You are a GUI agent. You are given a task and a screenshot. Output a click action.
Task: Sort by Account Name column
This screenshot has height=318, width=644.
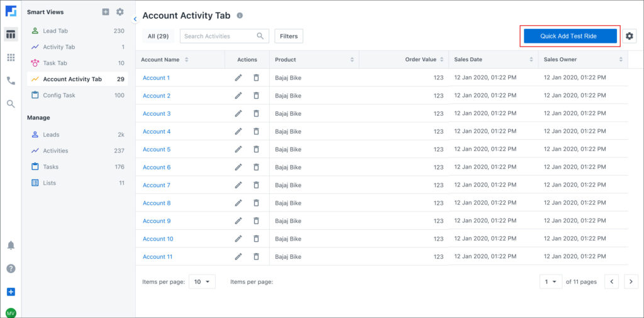pos(186,60)
